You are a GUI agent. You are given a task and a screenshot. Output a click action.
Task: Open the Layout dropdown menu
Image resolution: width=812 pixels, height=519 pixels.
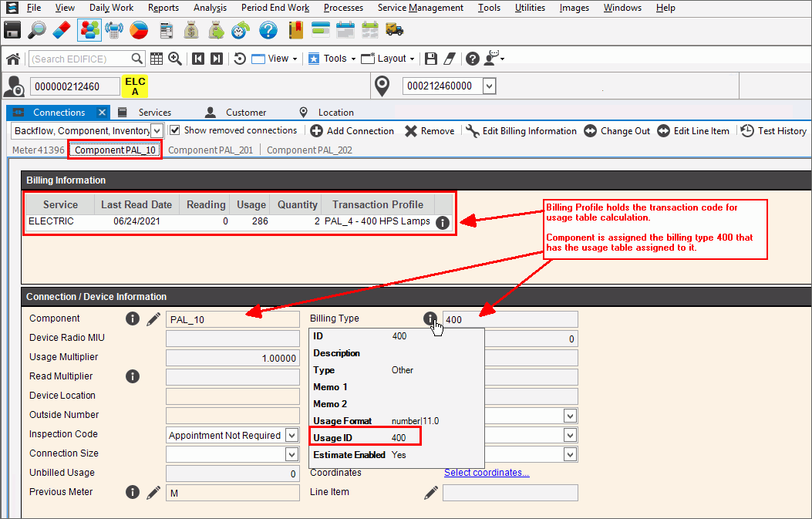(392, 59)
